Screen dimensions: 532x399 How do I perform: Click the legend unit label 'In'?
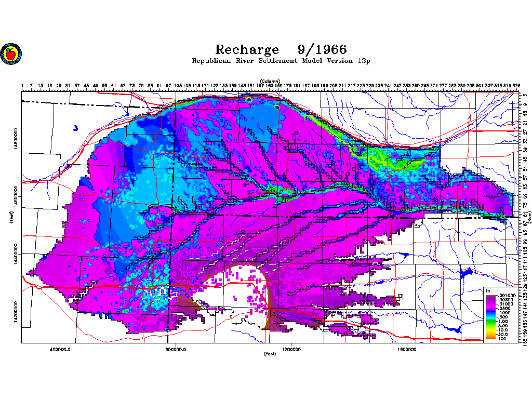click(x=488, y=291)
